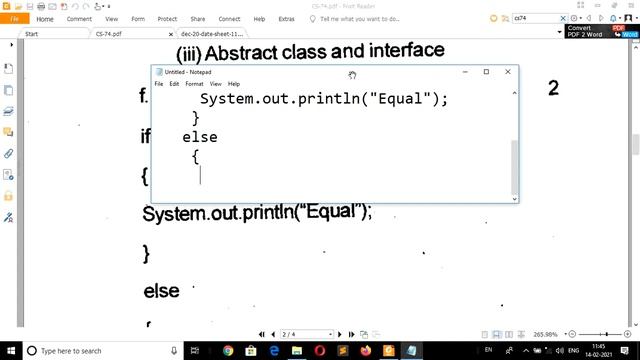Open the Extras ribbon tab
The height and width of the screenshot is (360, 640).
coord(287,19)
